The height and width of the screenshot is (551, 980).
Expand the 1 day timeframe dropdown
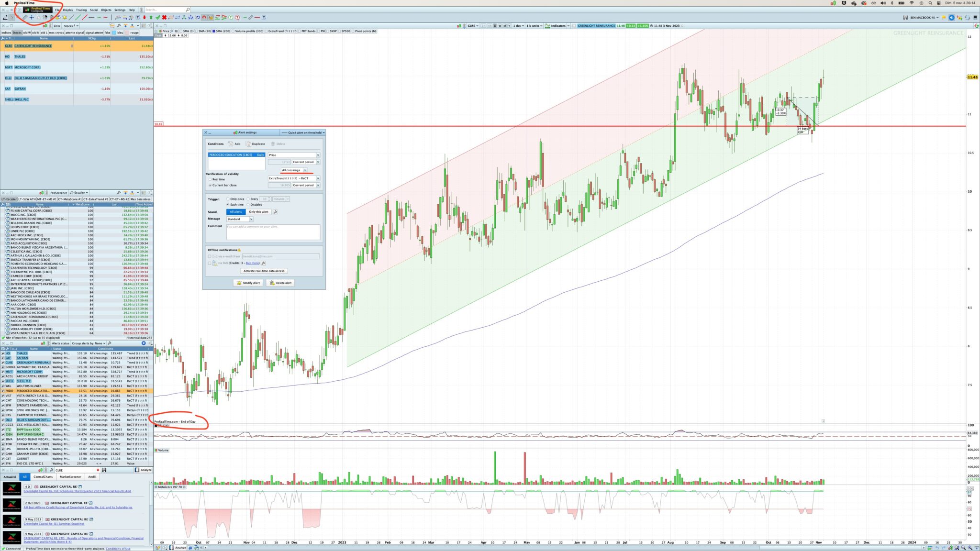519,26
